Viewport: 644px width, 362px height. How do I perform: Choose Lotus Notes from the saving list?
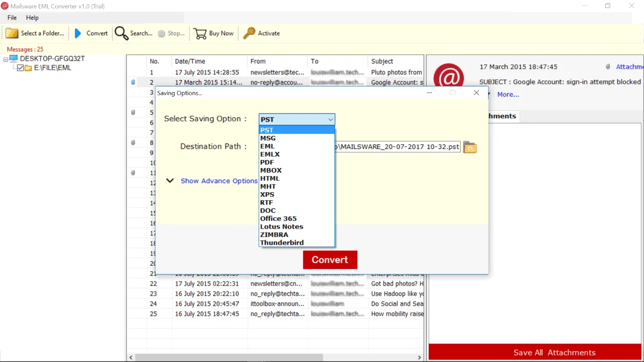tap(297, 227)
